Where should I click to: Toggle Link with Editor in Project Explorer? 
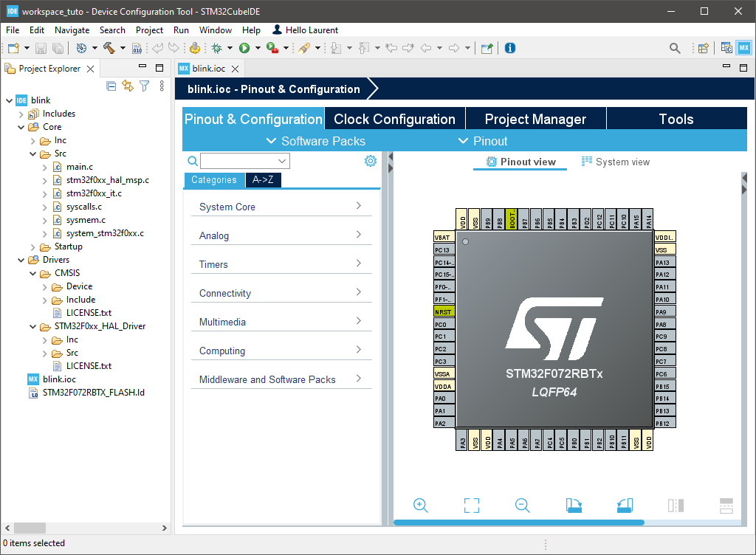pos(128,86)
